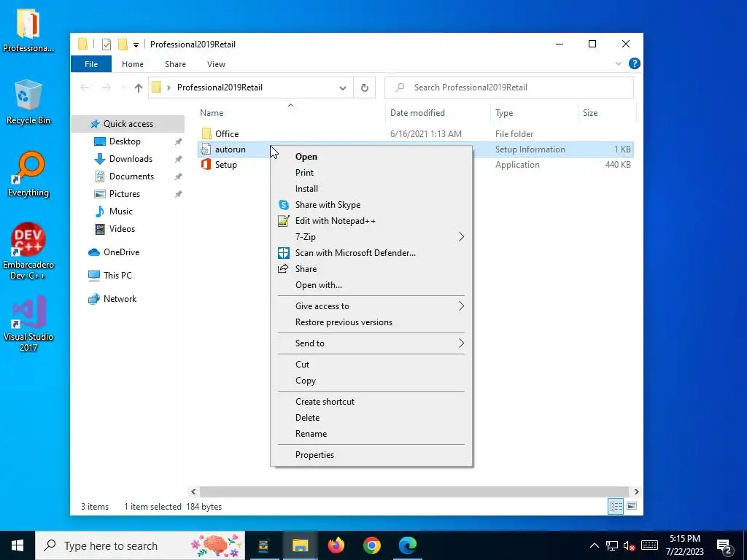This screenshot has height=560, width=747.
Task: Click the touch keyboard tray icon
Action: (649, 545)
